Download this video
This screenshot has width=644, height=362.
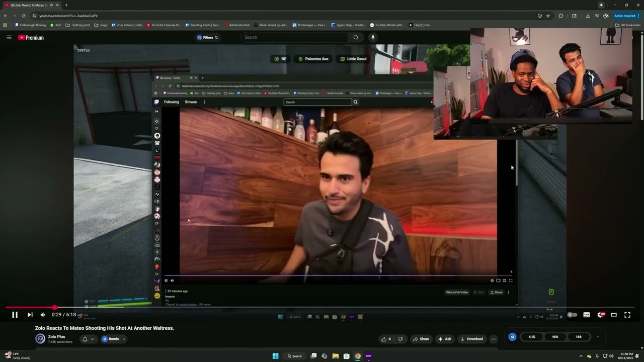[x=471, y=339]
